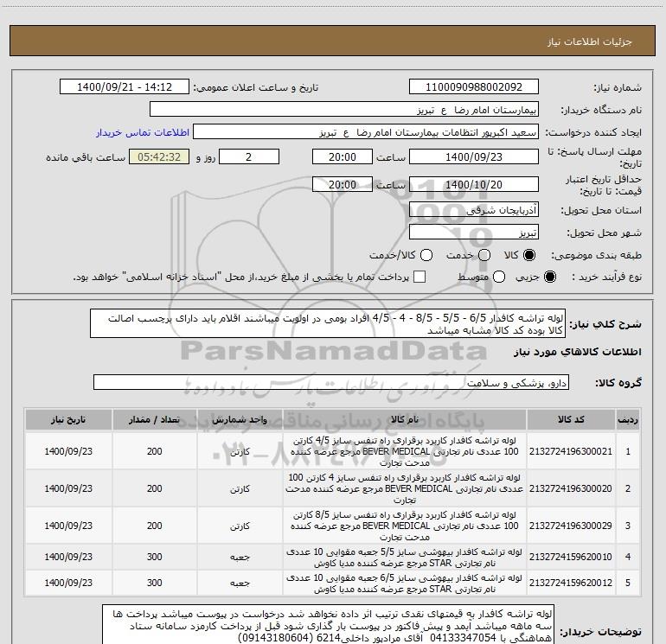
Task: Click the request creator field سعید اکبرپور
Action: pyautogui.click(x=366, y=132)
